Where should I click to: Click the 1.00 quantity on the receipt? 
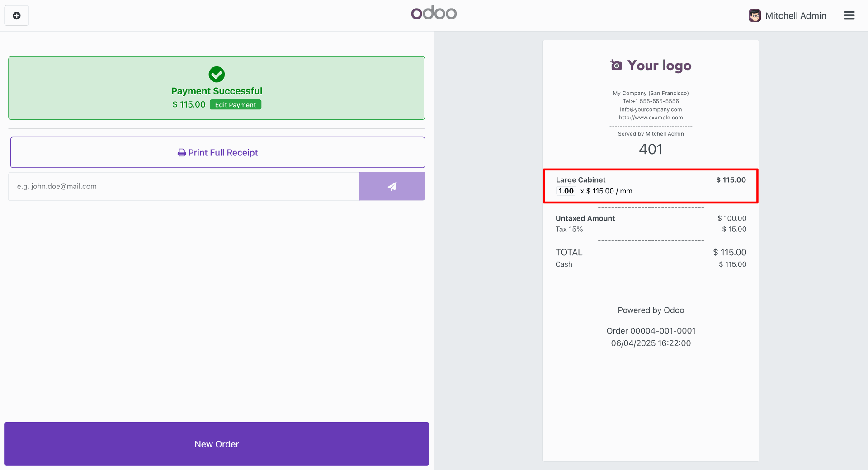point(566,191)
